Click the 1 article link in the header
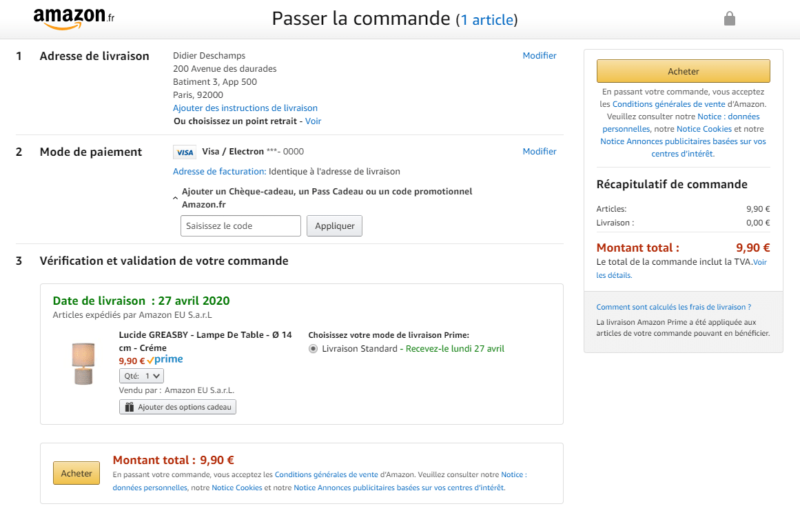The image size is (800, 513). click(487, 20)
